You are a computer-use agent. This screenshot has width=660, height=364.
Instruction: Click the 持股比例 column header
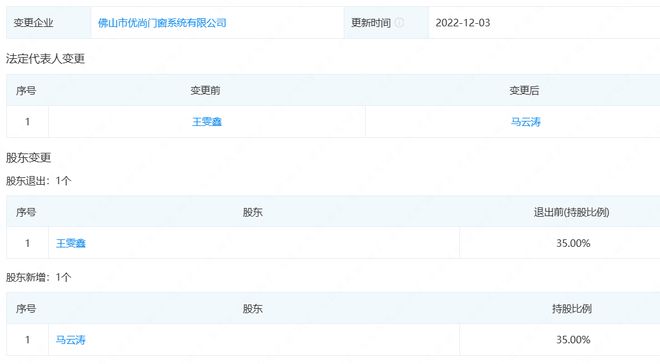(x=572, y=309)
